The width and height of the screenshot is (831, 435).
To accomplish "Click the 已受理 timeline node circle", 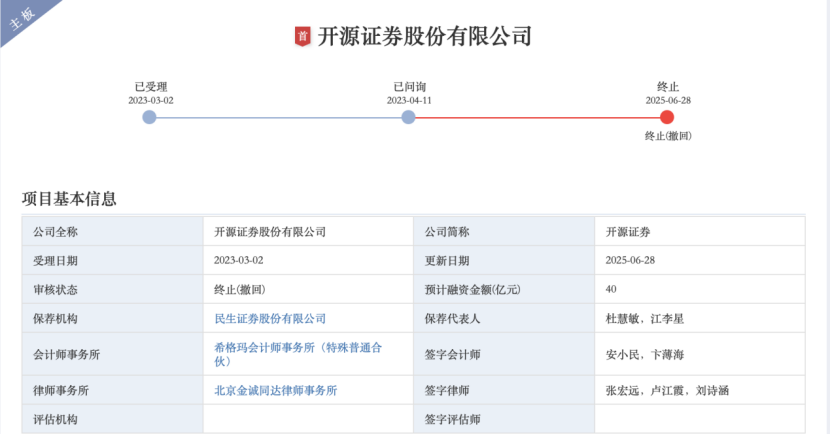I will pos(149,117).
